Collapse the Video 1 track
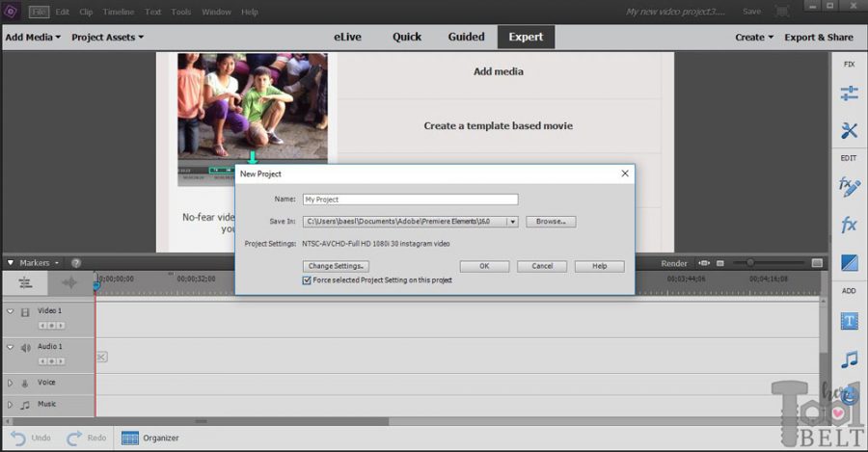Screen dimensions: 868x452 click(x=10, y=311)
